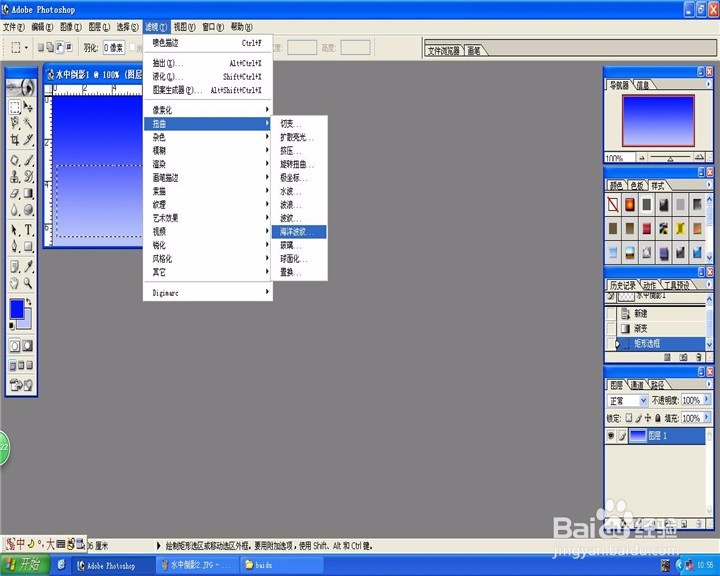Click the blue foreground color swatch
This screenshot has height=576, width=720.
pos(17,309)
